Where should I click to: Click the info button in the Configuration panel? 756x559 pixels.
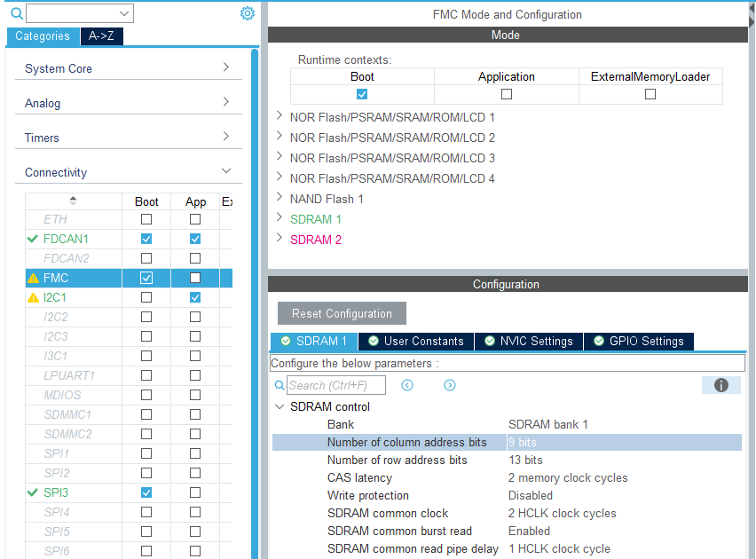pos(721,385)
